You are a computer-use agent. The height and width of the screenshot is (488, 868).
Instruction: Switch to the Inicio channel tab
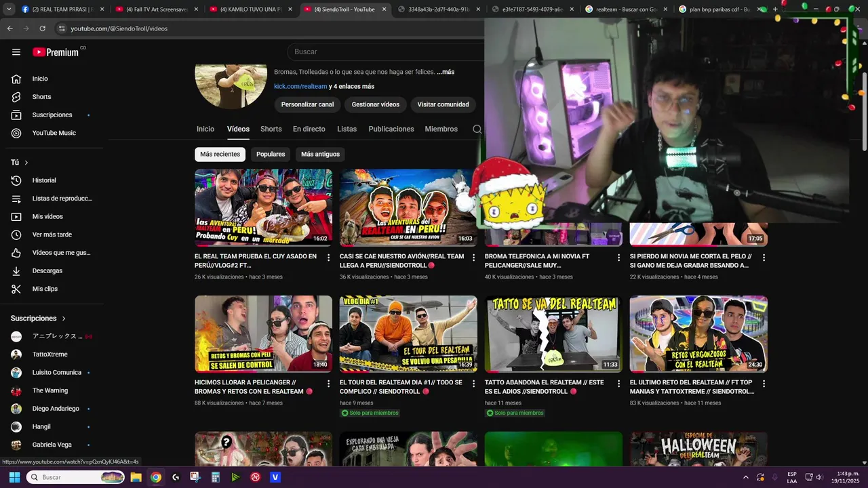[205, 129]
